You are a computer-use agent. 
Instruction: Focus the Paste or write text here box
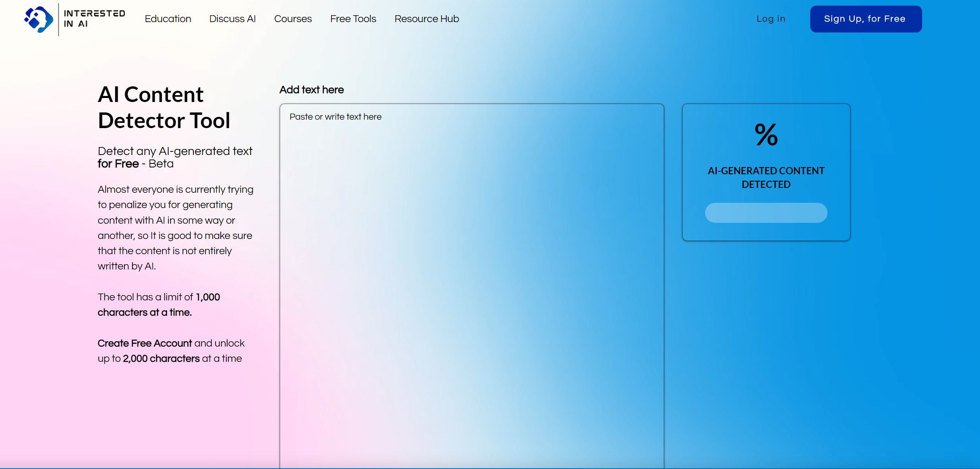pyautogui.click(x=472, y=286)
